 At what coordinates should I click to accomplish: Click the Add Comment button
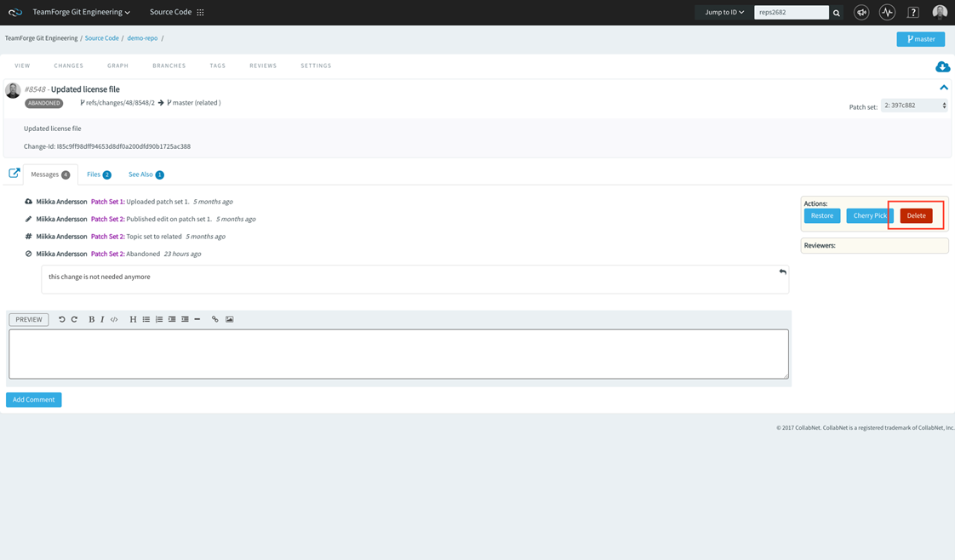[x=33, y=400]
